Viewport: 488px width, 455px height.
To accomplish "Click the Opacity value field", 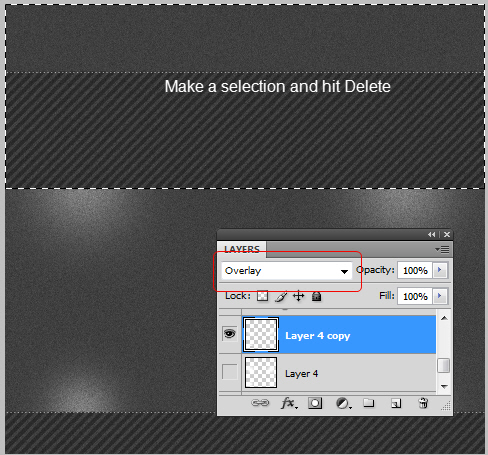I will (415, 270).
